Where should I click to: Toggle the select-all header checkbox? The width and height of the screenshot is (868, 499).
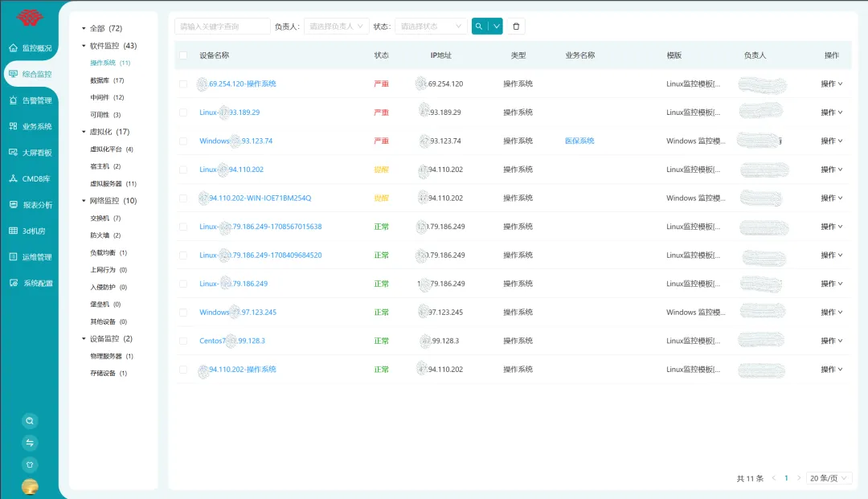183,55
